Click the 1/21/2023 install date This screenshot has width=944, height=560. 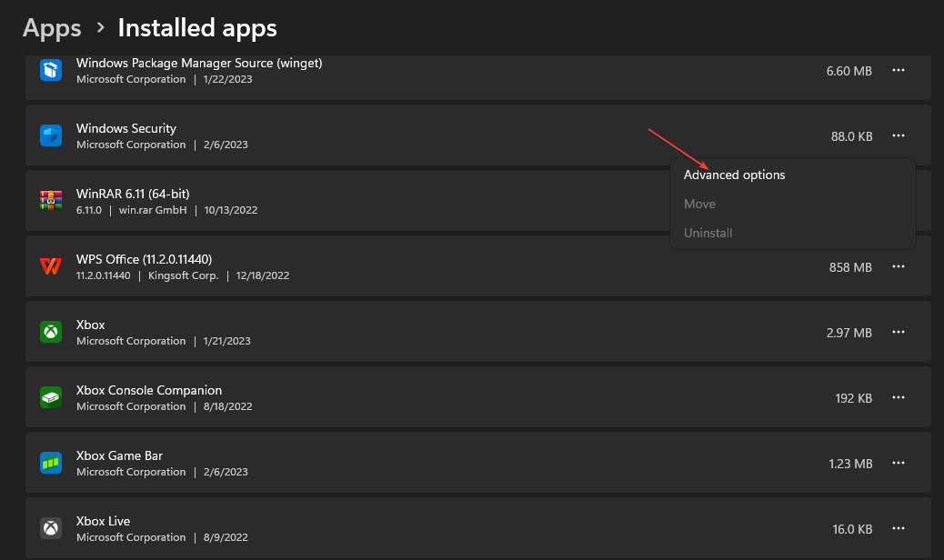click(x=227, y=341)
